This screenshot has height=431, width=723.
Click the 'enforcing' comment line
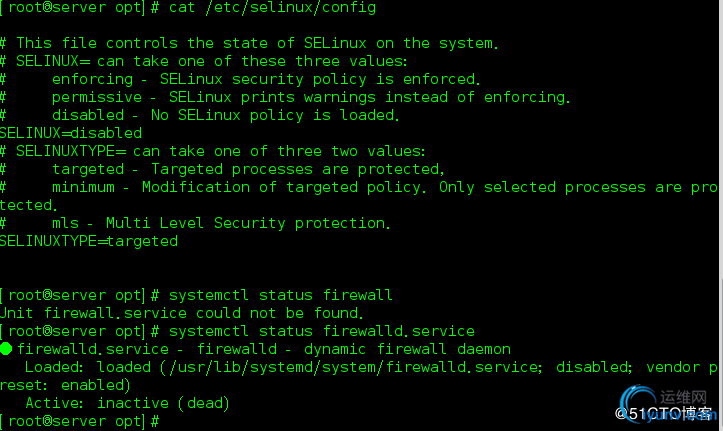pos(240,79)
